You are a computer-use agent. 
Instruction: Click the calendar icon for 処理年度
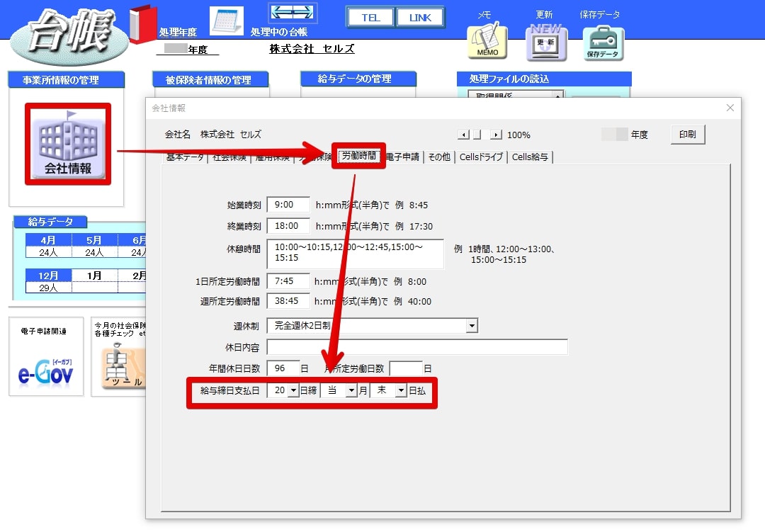(x=227, y=21)
